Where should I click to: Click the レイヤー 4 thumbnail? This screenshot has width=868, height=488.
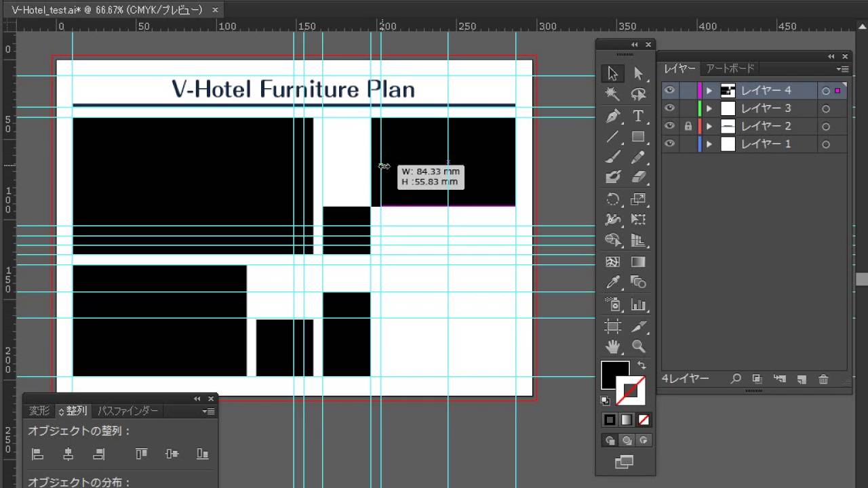728,90
